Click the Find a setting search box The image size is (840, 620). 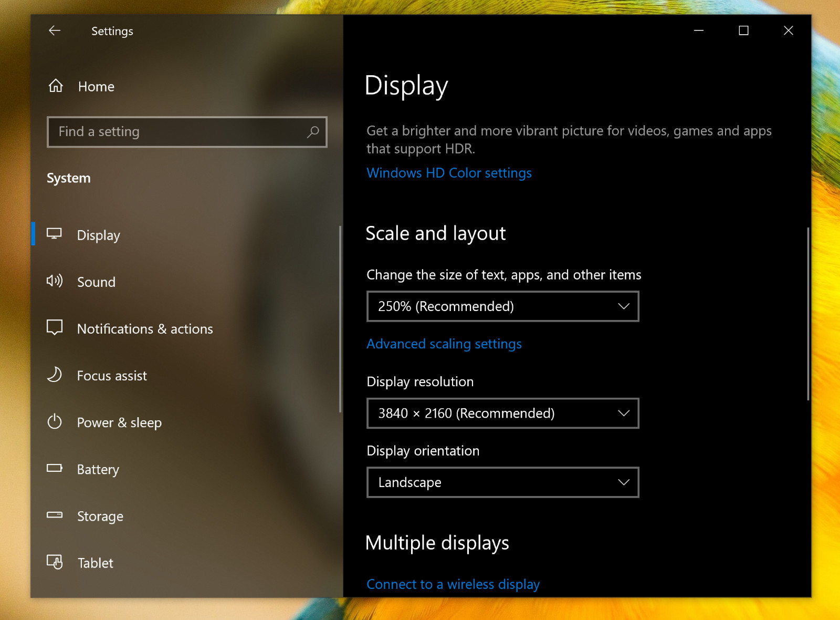coord(187,132)
